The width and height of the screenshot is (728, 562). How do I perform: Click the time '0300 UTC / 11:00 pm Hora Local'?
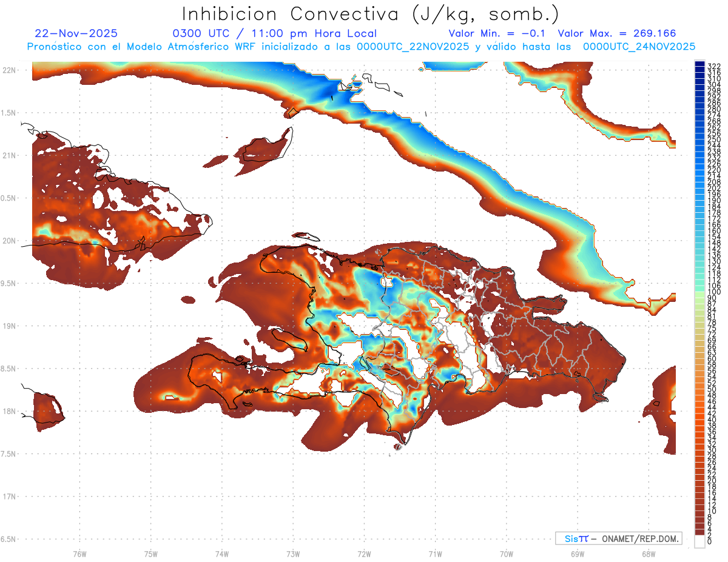(274, 33)
